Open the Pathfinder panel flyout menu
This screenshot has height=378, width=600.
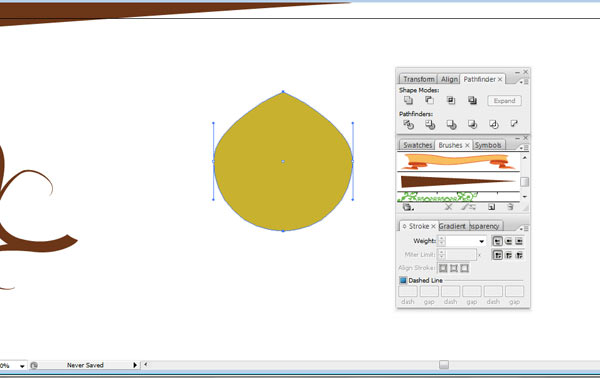click(524, 81)
